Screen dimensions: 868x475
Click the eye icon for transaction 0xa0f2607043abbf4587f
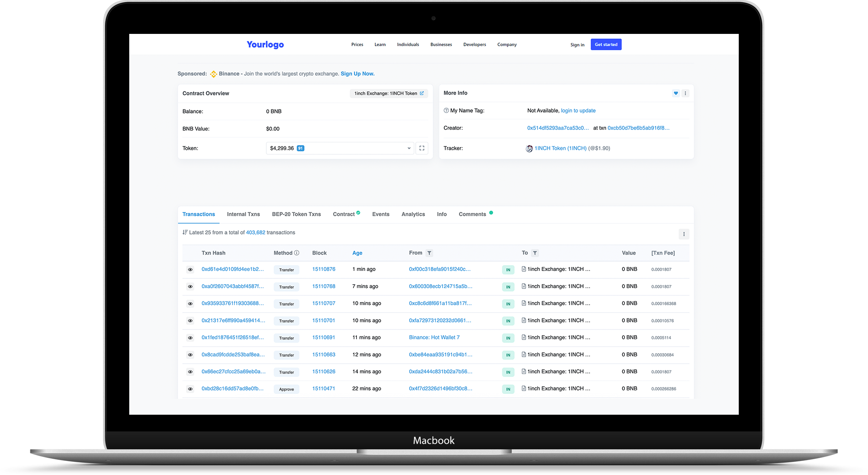coord(190,287)
